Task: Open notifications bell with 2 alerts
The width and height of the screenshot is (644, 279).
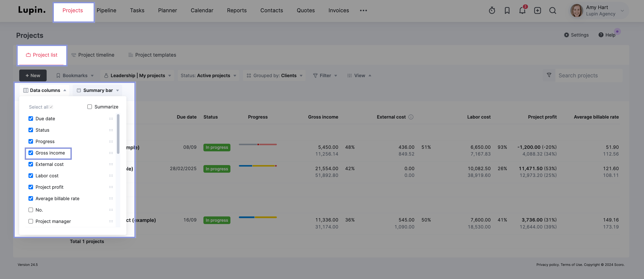Action: click(x=522, y=10)
